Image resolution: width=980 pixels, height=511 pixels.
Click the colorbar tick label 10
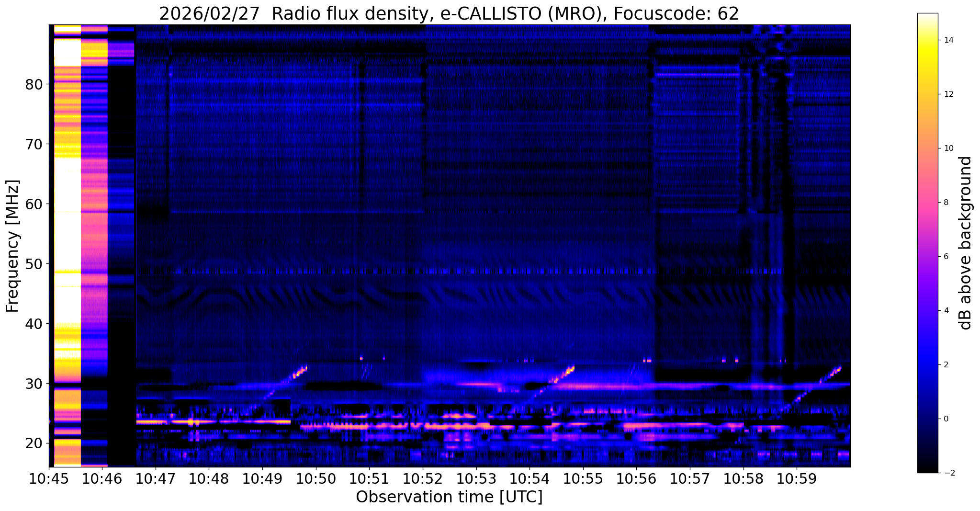point(948,148)
